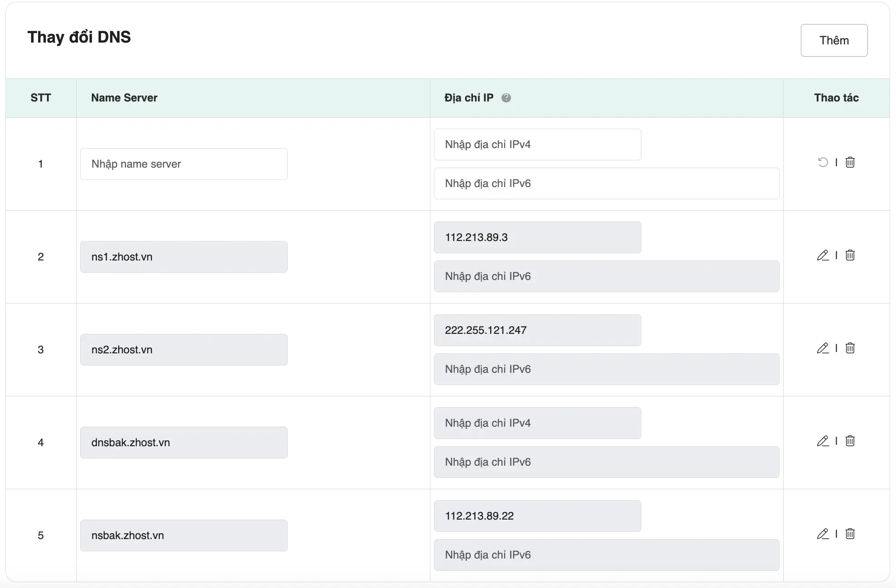Select the 222.255.121.247 IP field
This screenshot has height=588, width=896.
[x=537, y=330]
